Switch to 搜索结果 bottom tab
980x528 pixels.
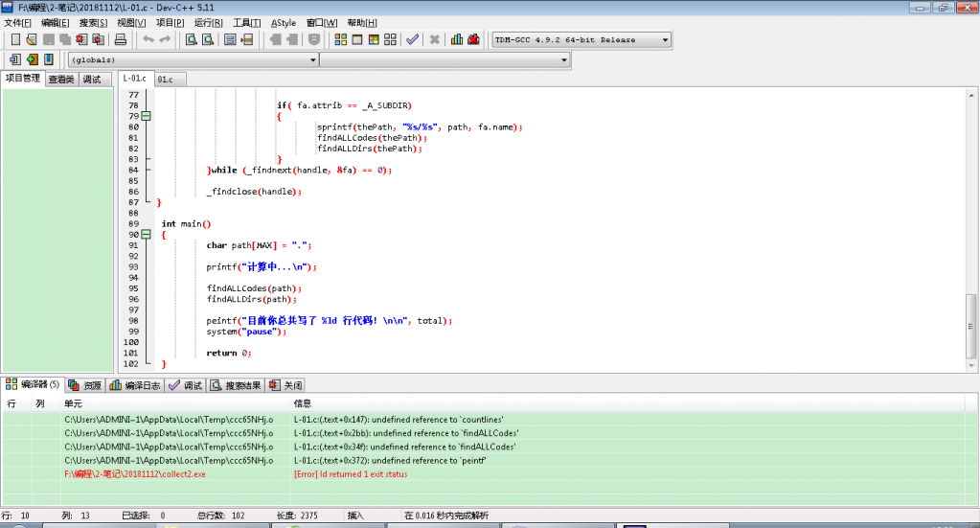[236, 385]
